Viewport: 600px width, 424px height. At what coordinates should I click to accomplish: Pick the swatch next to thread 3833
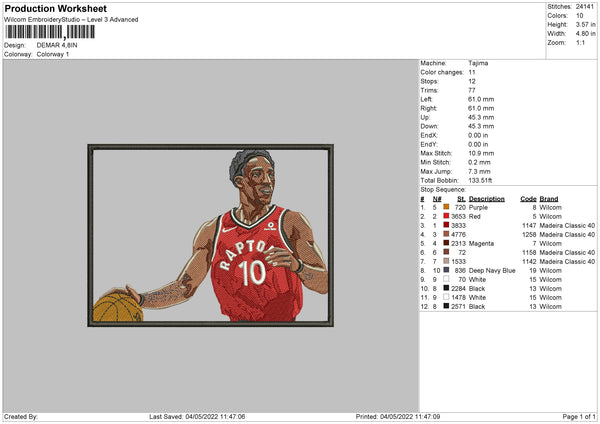[445, 225]
